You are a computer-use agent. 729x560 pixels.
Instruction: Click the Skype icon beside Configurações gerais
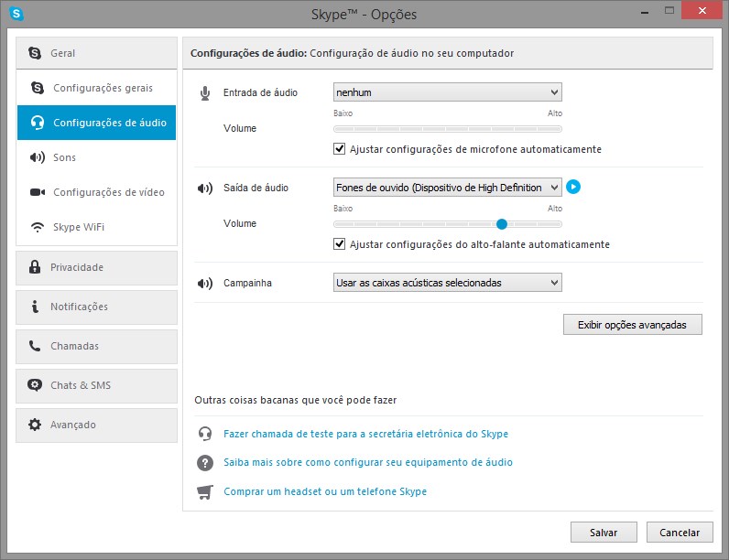pyautogui.click(x=38, y=88)
